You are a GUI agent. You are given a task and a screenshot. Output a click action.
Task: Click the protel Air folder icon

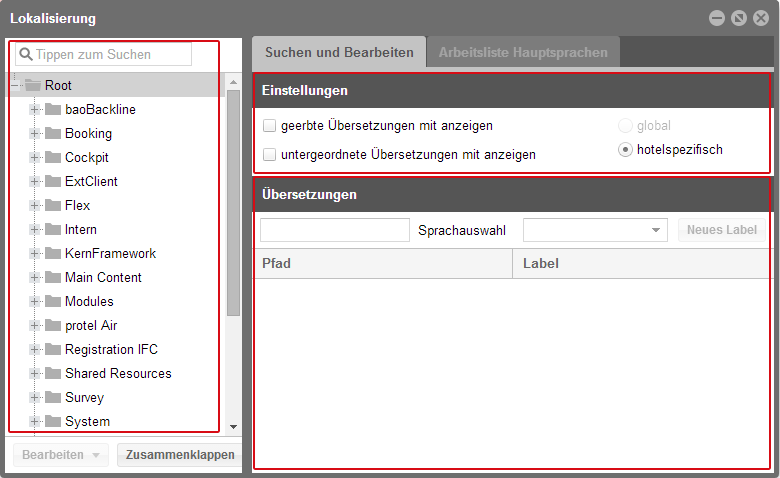53,325
